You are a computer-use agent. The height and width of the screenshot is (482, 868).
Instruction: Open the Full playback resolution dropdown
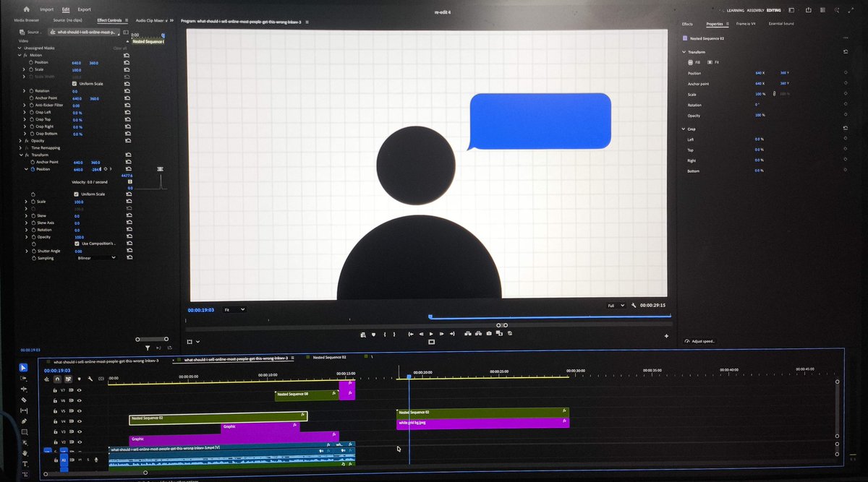point(616,306)
